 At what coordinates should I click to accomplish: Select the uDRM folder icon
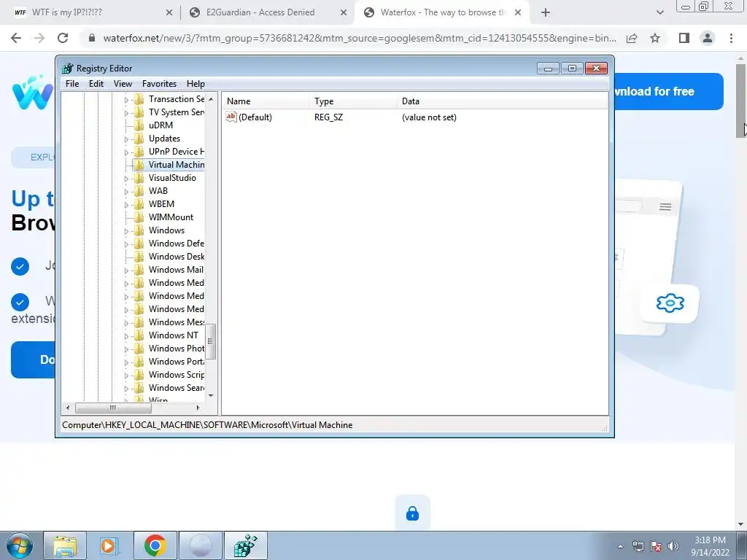139,125
